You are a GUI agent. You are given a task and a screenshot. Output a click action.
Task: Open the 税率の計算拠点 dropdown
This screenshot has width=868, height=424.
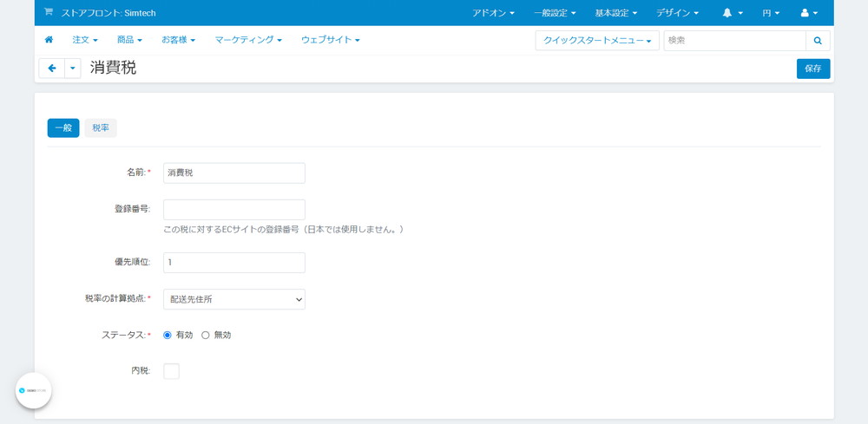point(234,300)
